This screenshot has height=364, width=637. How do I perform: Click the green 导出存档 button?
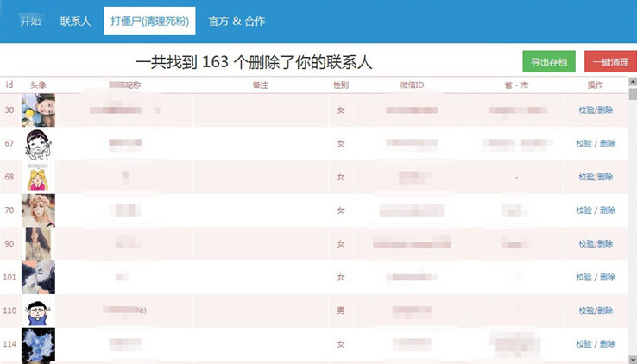(x=548, y=61)
